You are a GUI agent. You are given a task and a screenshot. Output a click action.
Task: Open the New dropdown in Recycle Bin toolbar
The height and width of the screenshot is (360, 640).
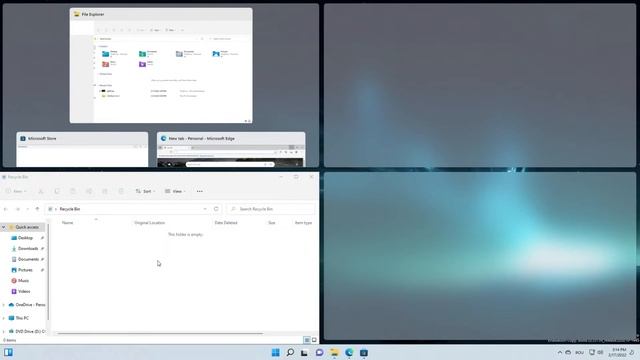(16, 191)
